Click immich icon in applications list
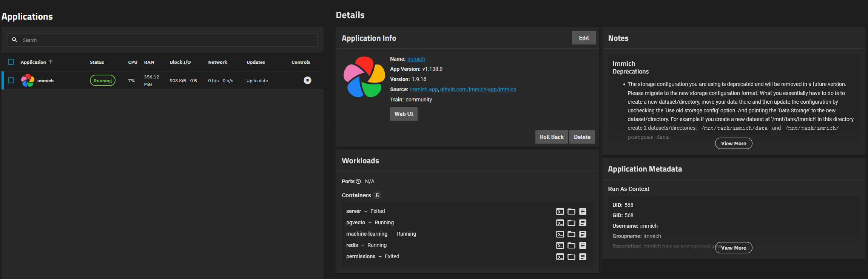Screen dimensions: 868x279 28,80
